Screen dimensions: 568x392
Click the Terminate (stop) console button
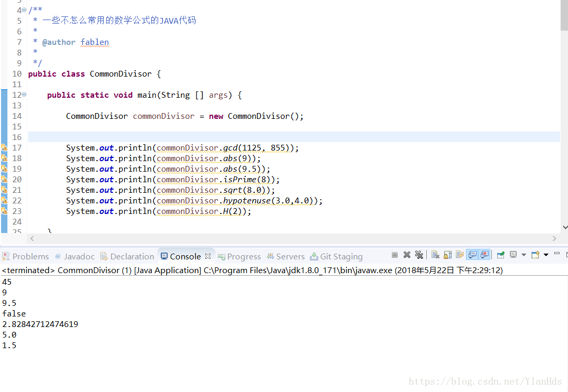click(x=395, y=255)
